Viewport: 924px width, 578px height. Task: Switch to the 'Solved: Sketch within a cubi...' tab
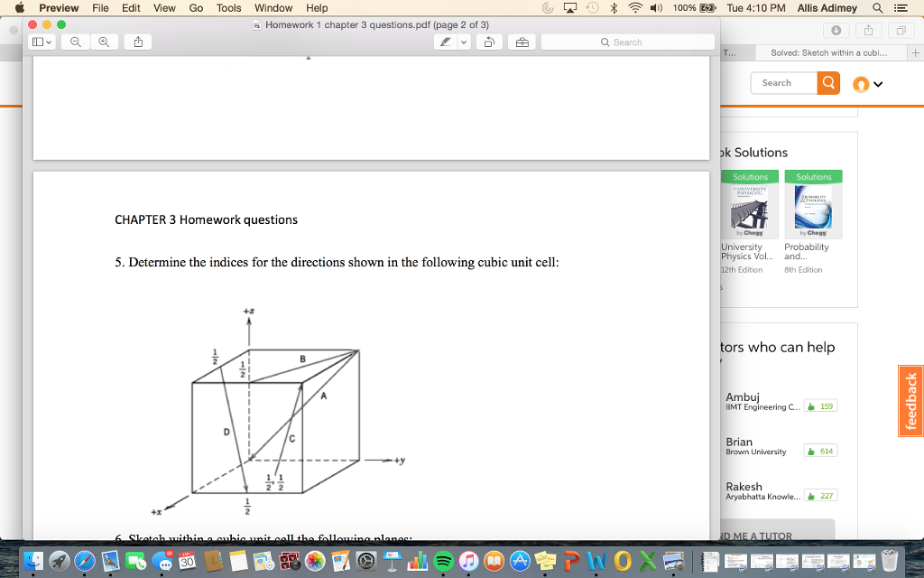828,53
